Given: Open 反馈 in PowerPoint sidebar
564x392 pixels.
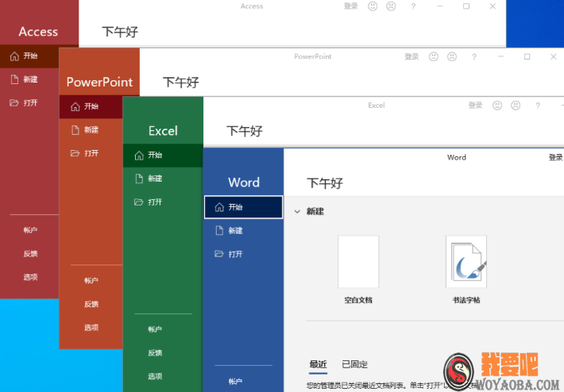Looking at the screenshot, I should coord(91,304).
